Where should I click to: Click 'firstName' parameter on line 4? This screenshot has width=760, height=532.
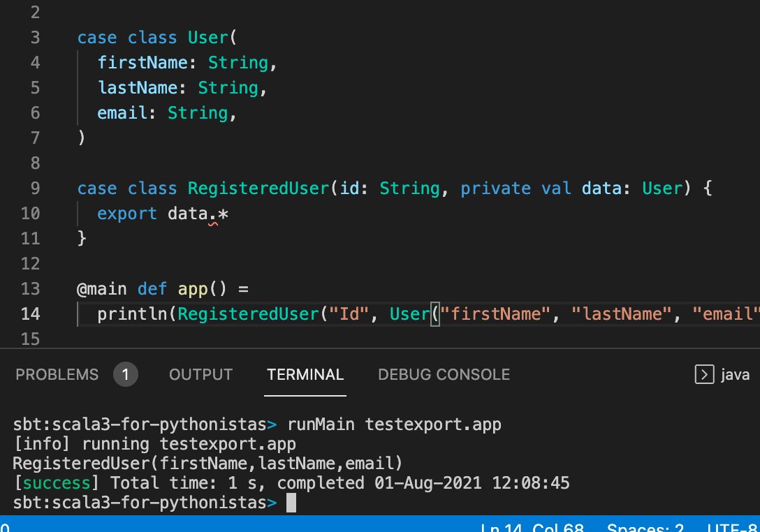pyautogui.click(x=142, y=63)
